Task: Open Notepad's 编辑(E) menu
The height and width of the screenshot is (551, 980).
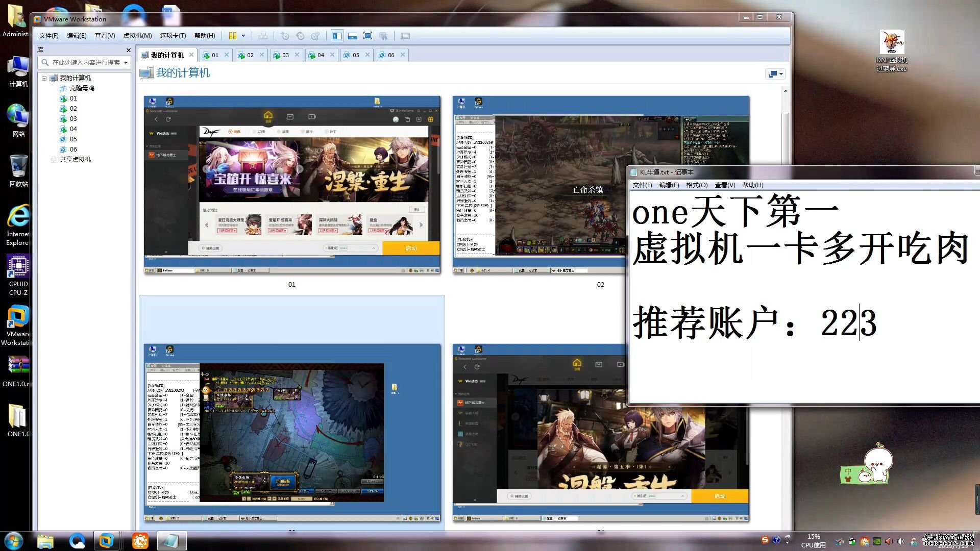Action: pyautogui.click(x=669, y=185)
